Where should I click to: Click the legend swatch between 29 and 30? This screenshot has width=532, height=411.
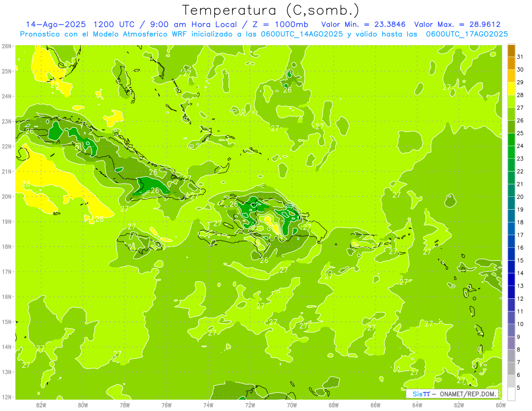click(511, 76)
